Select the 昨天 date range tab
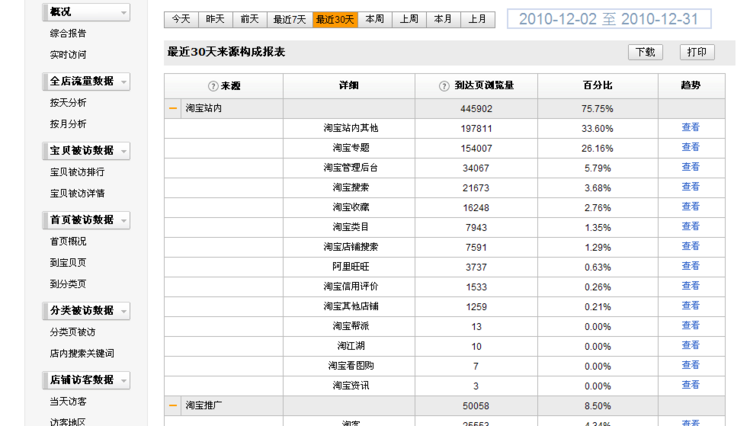This screenshot has height=426, width=750. (215, 19)
